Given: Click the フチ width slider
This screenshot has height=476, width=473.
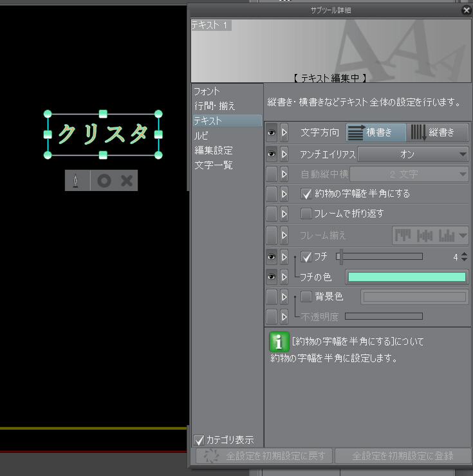Looking at the screenshot, I should tap(380, 257).
